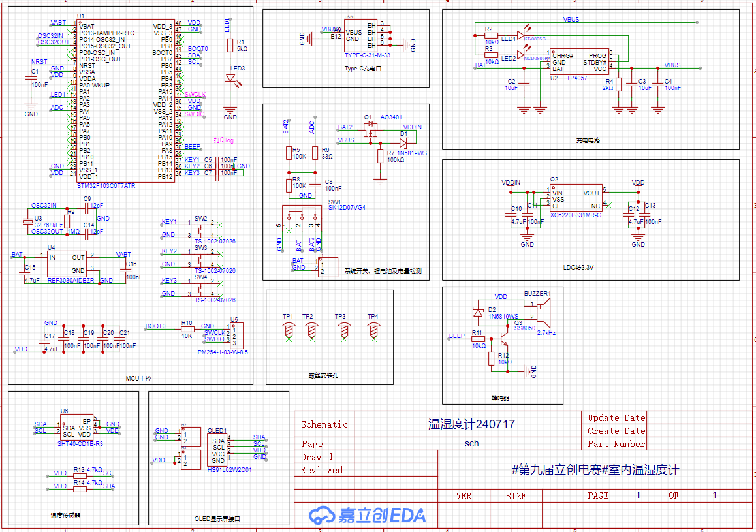Click the BOOT0 net label beside R10
This screenshot has width=756, height=532.
click(155, 326)
